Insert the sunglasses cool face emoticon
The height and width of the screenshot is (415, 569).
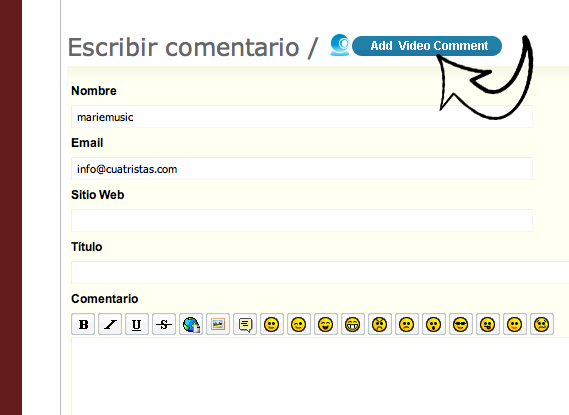(x=461, y=324)
